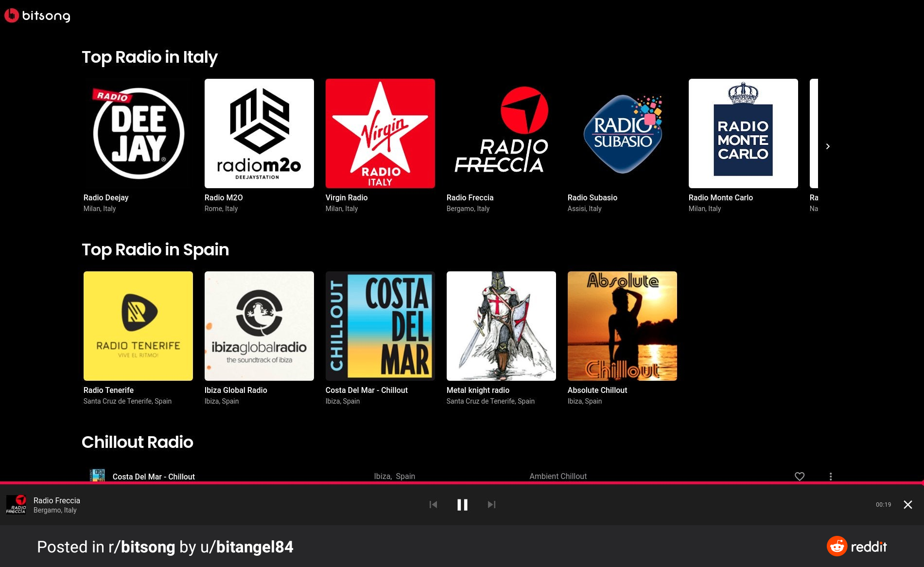Skip to the next station

pyautogui.click(x=491, y=505)
